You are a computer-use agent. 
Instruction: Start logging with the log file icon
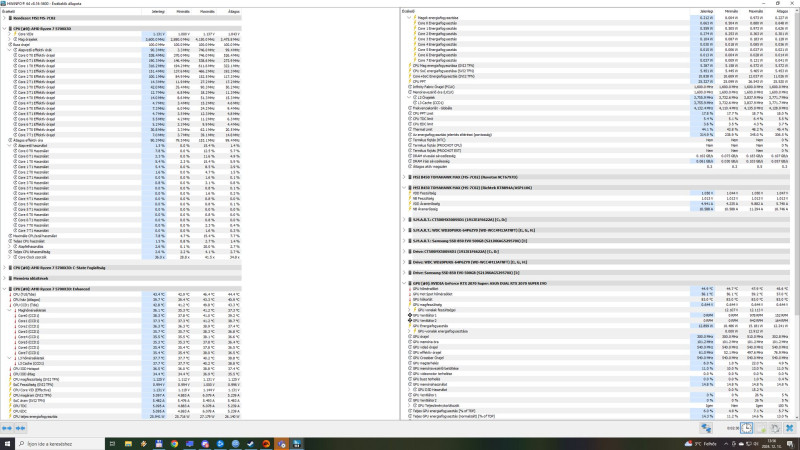click(761, 429)
